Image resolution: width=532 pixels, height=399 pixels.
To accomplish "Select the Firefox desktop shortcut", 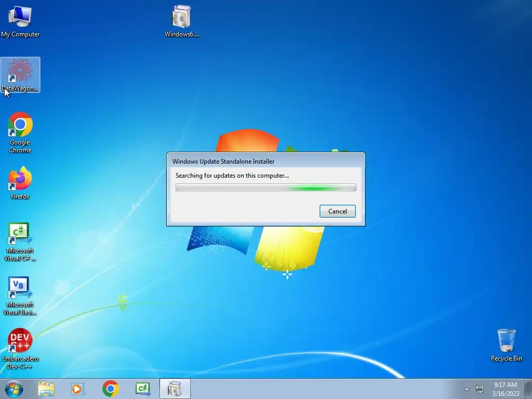I will point(20,183).
